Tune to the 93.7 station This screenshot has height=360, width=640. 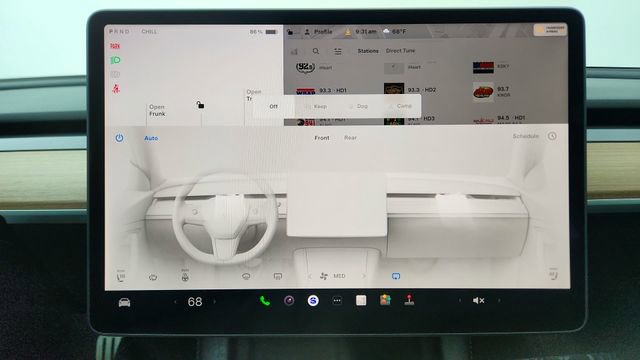pyautogui.click(x=492, y=92)
